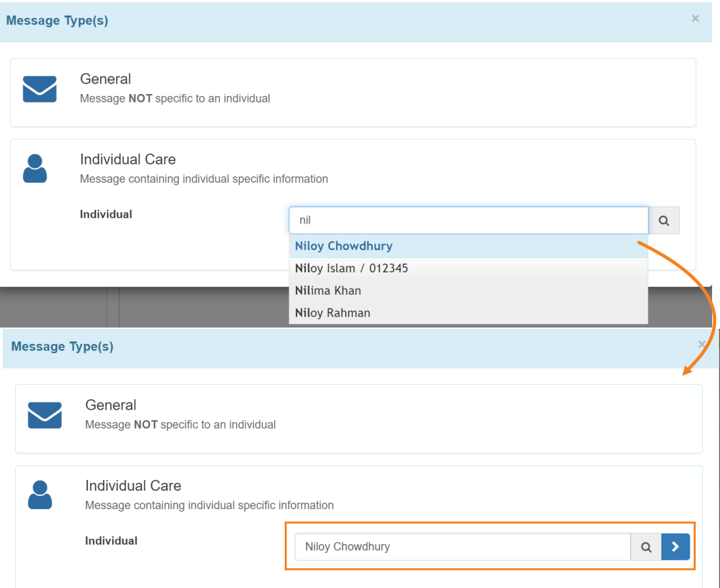Choose Niloy Islam / 012345 from suggestions
This screenshot has width=720, height=588.
[x=351, y=268]
